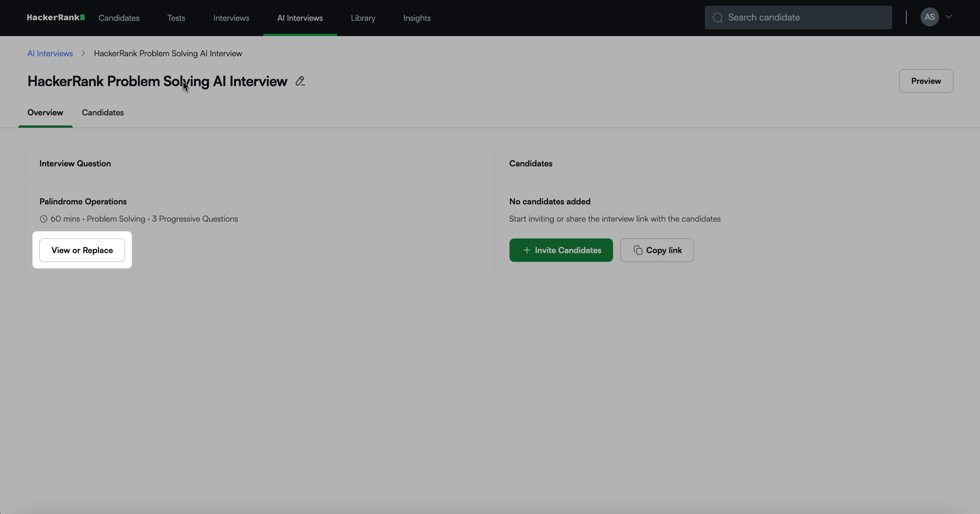980x514 pixels.
Task: Navigate to Insights
Action: (417, 18)
